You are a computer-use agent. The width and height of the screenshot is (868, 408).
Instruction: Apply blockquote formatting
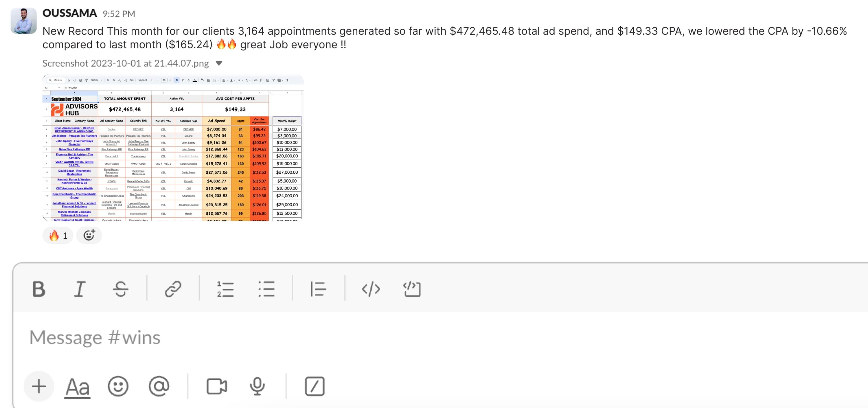pyautogui.click(x=318, y=289)
